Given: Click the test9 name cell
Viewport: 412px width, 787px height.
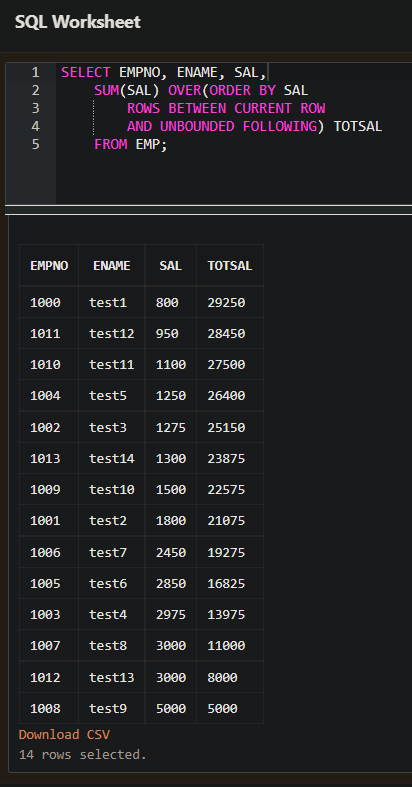Looking at the screenshot, I should [x=111, y=708].
